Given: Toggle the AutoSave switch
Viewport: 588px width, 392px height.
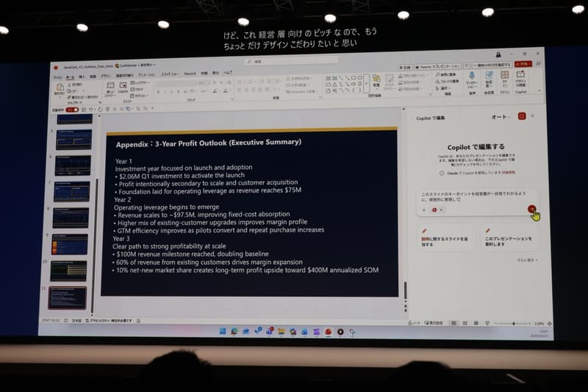Looking at the screenshot, I should tap(72, 110).
